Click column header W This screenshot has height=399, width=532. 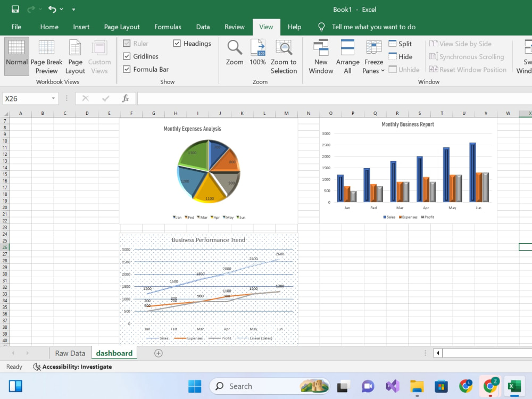coord(508,113)
